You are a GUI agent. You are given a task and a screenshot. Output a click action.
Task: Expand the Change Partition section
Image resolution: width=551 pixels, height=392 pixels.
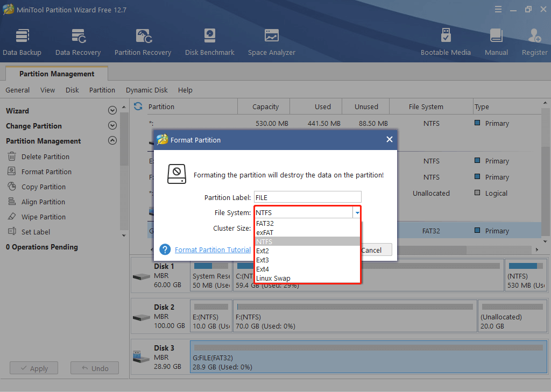click(x=112, y=125)
